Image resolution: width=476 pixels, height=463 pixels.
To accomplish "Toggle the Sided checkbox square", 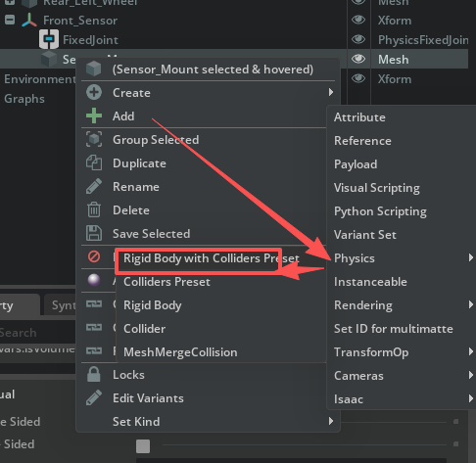I will click(143, 446).
